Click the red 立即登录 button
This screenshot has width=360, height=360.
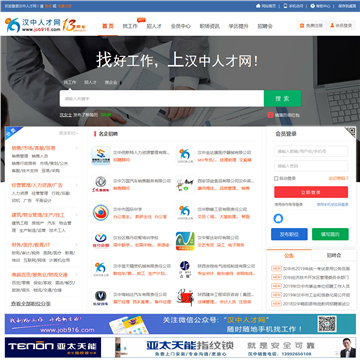pyautogui.click(x=311, y=192)
